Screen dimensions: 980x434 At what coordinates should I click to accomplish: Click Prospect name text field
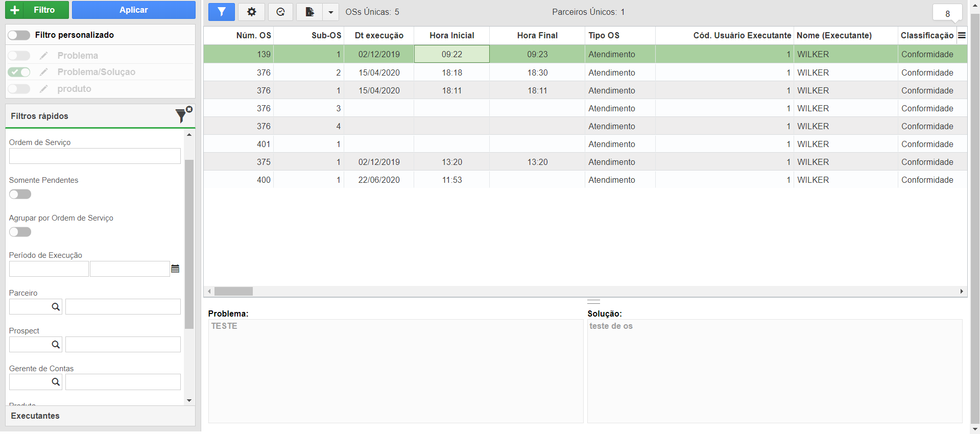pyautogui.click(x=123, y=345)
